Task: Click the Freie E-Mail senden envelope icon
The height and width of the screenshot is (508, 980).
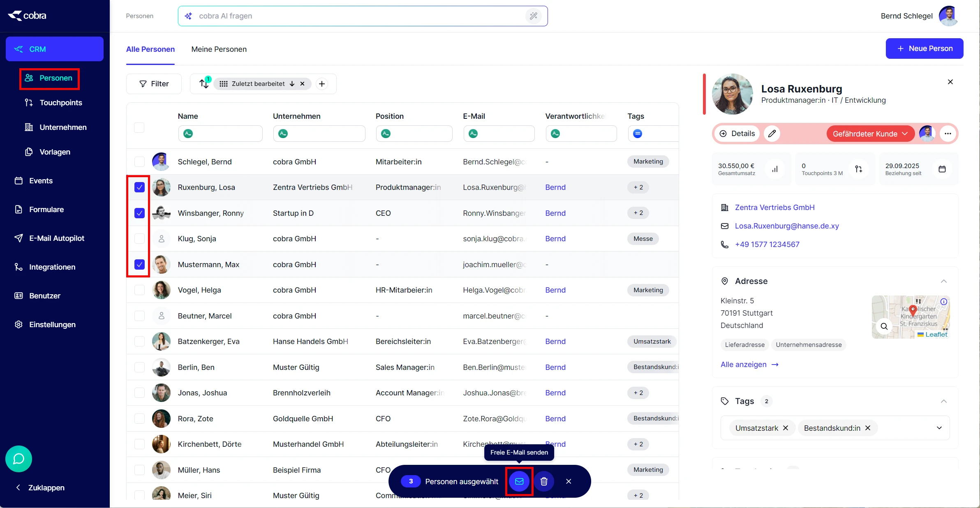Action: (x=519, y=481)
